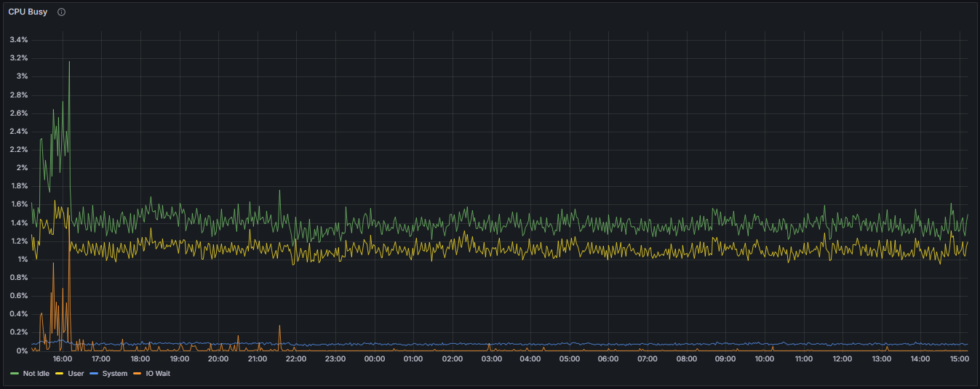Show only the System series label
Screen dimensions: 980x389
tap(114, 374)
